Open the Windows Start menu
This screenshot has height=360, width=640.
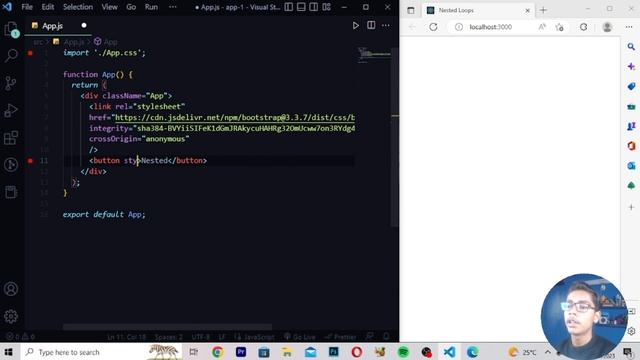(x=9, y=352)
